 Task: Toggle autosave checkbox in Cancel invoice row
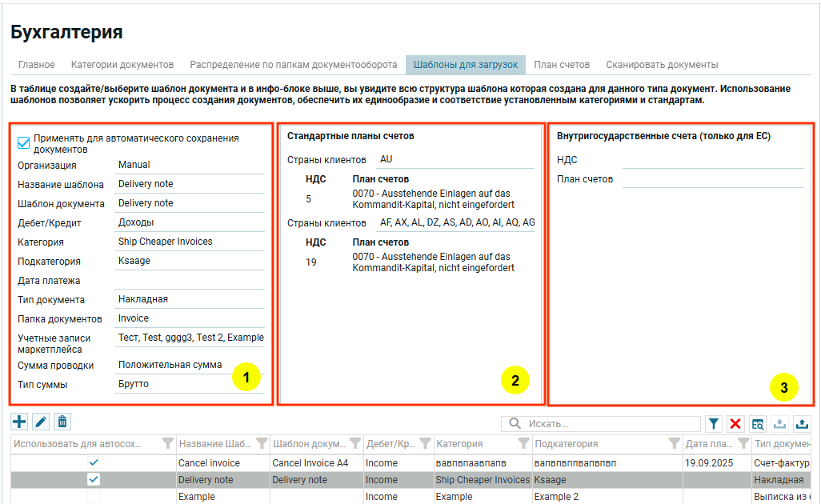click(x=94, y=463)
